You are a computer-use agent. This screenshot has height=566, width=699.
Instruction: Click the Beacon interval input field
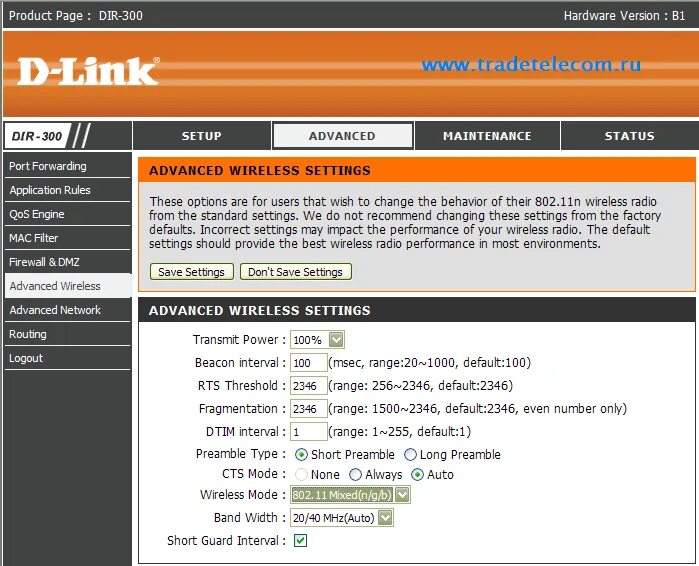coord(308,363)
